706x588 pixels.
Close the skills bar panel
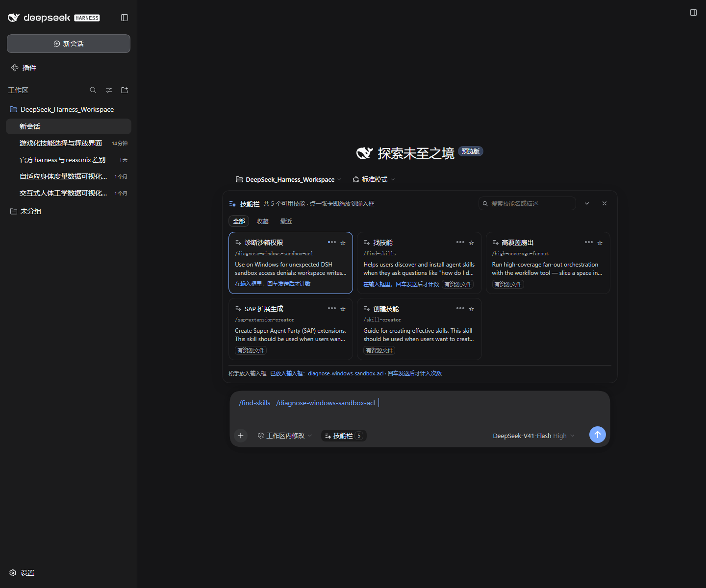pyautogui.click(x=605, y=203)
